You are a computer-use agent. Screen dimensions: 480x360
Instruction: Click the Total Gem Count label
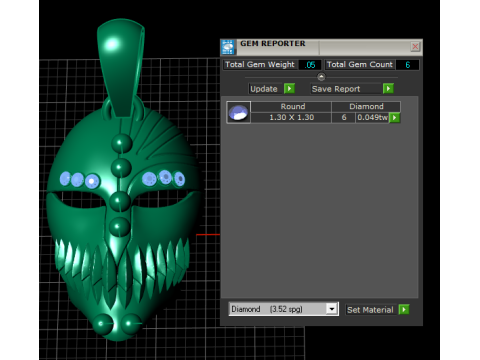[x=360, y=65]
